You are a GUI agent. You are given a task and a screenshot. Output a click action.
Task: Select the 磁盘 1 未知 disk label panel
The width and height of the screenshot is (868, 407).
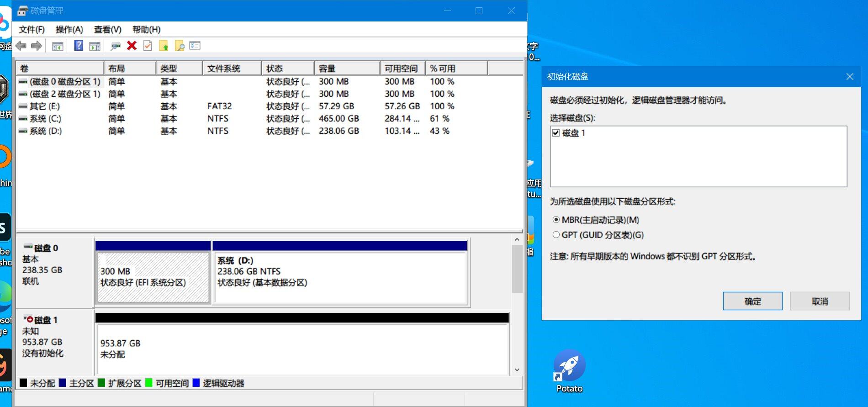(55, 343)
